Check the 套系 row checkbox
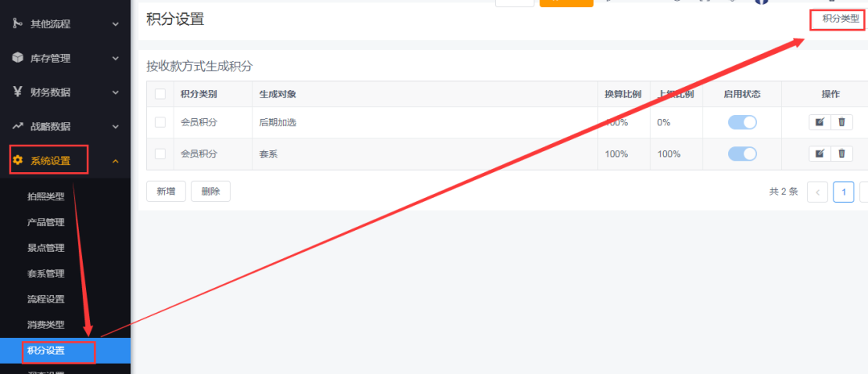 pos(161,154)
